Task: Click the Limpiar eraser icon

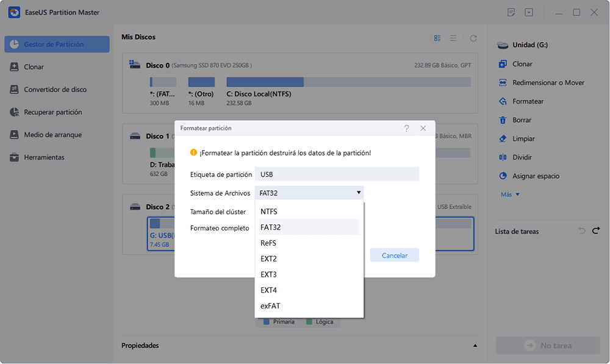Action: coord(503,138)
